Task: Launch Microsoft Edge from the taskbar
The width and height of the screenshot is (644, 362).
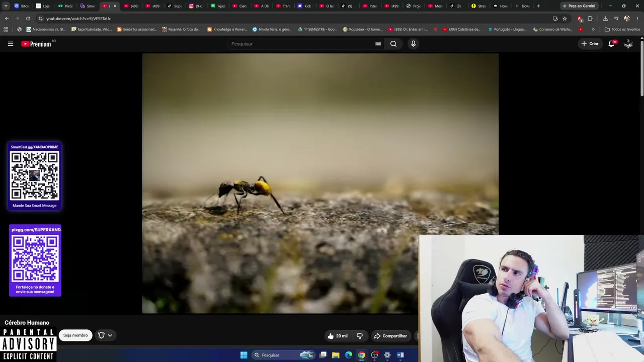Action: click(x=349, y=355)
